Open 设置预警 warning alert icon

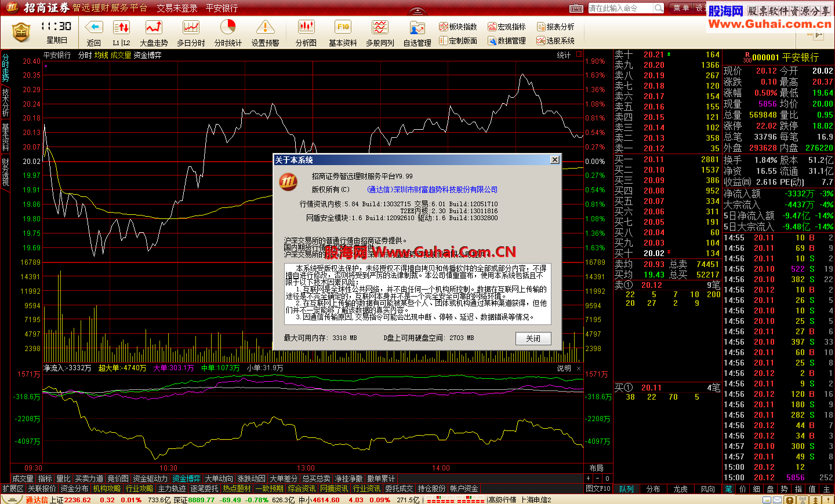click(x=265, y=27)
